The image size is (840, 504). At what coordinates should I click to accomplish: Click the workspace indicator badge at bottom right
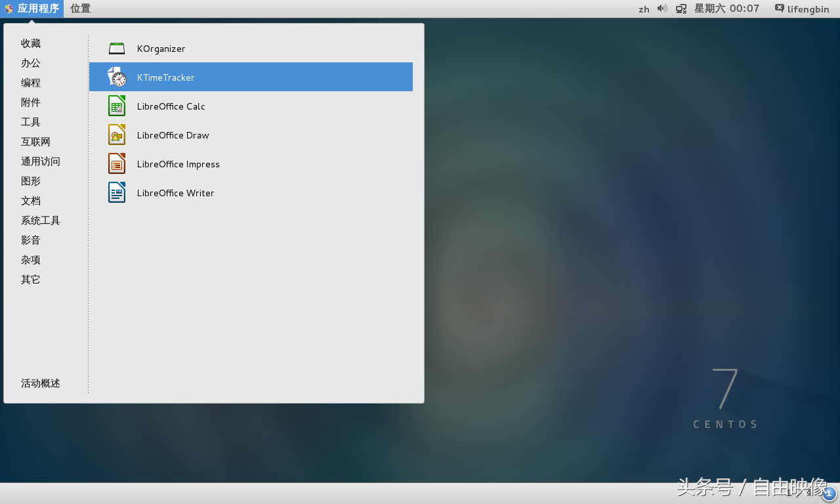[828, 493]
